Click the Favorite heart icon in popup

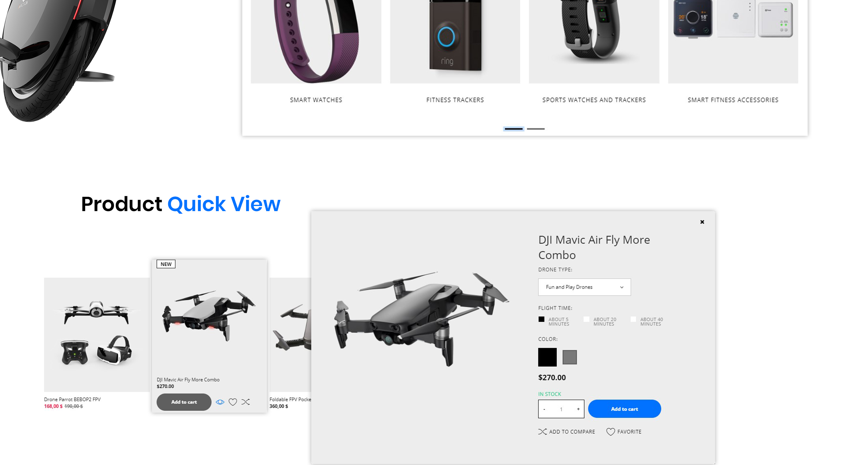611,431
